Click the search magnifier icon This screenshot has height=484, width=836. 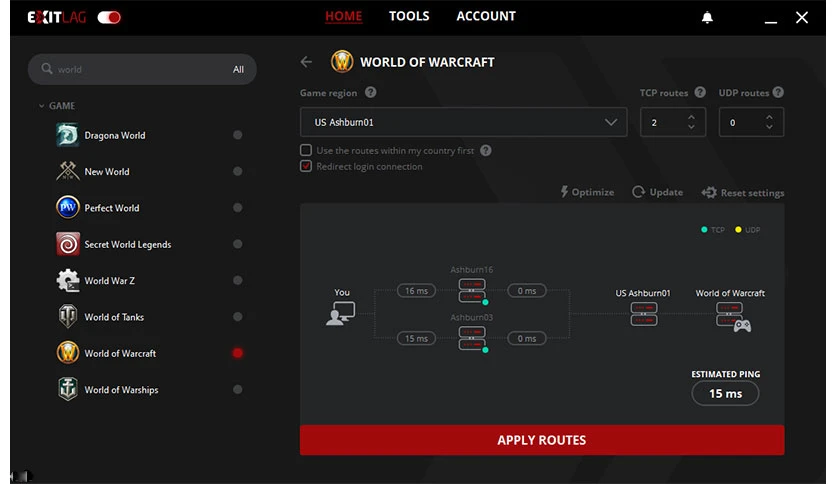[x=47, y=69]
